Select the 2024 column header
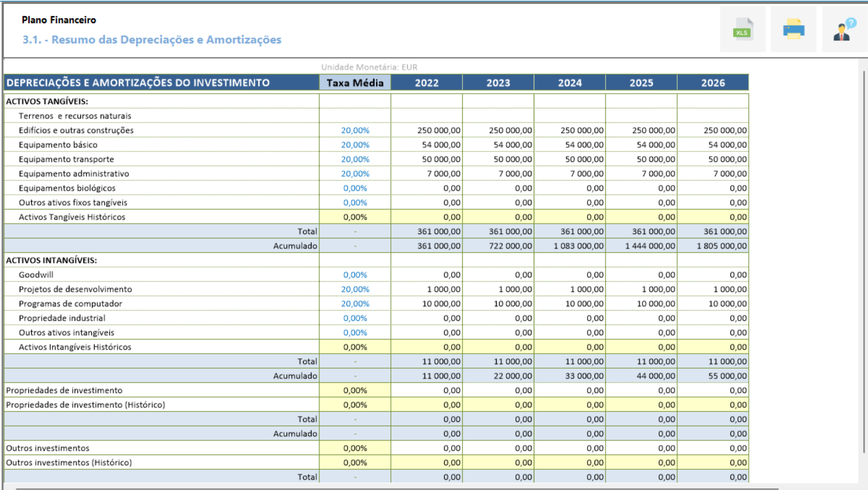This screenshot has height=490, width=868. click(x=570, y=83)
